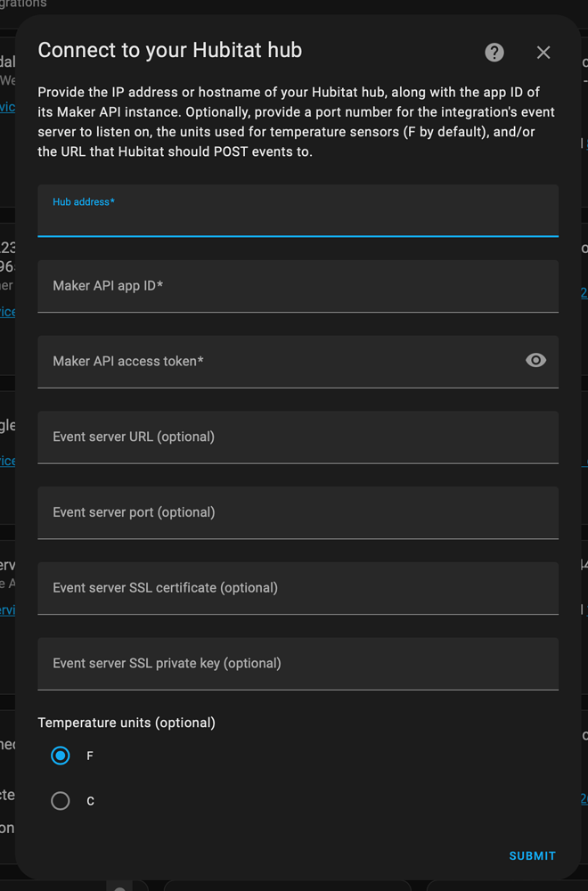Click the Event server port optional field
This screenshot has width=588, height=891.
tap(298, 512)
